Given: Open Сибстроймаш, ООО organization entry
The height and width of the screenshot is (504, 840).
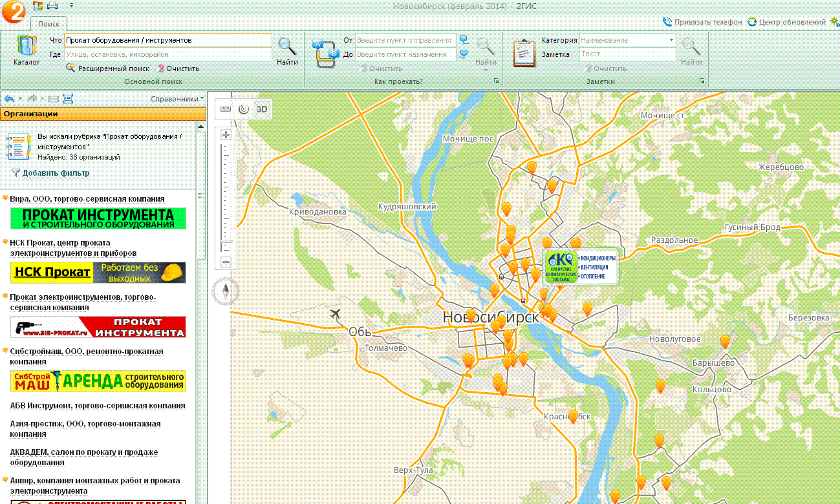Looking at the screenshot, I should coord(87,357).
